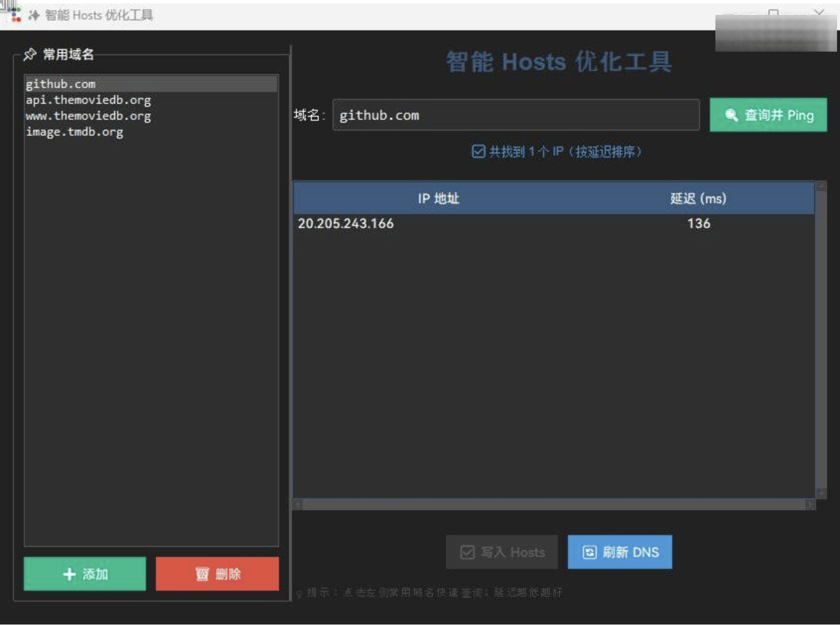Click the magnifier icon on 查询并 Ping button

point(731,115)
